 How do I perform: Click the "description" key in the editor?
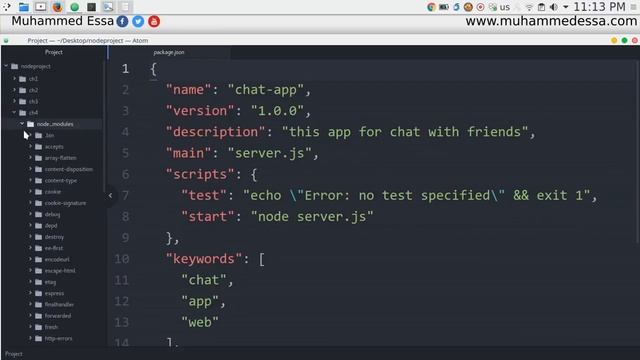click(x=216, y=132)
